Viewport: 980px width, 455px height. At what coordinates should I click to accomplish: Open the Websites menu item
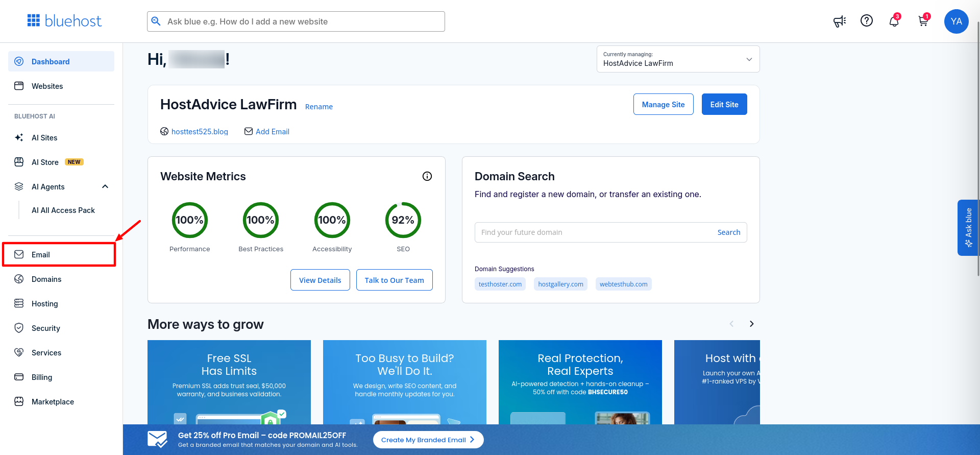61,86
